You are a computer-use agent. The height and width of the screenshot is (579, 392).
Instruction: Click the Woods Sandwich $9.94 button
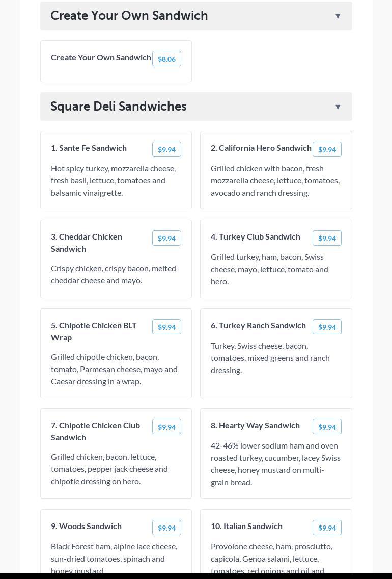pyautogui.click(x=166, y=528)
